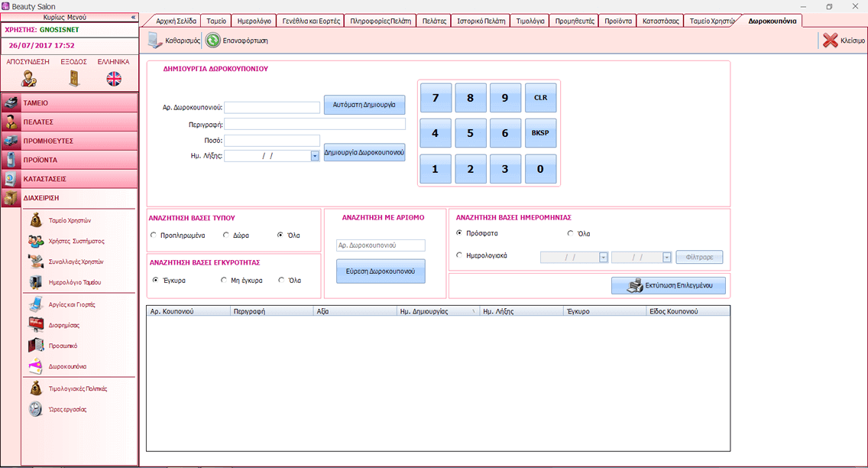Open the Προμηθευτές tab
This screenshot has width=868, height=468.
(574, 21)
